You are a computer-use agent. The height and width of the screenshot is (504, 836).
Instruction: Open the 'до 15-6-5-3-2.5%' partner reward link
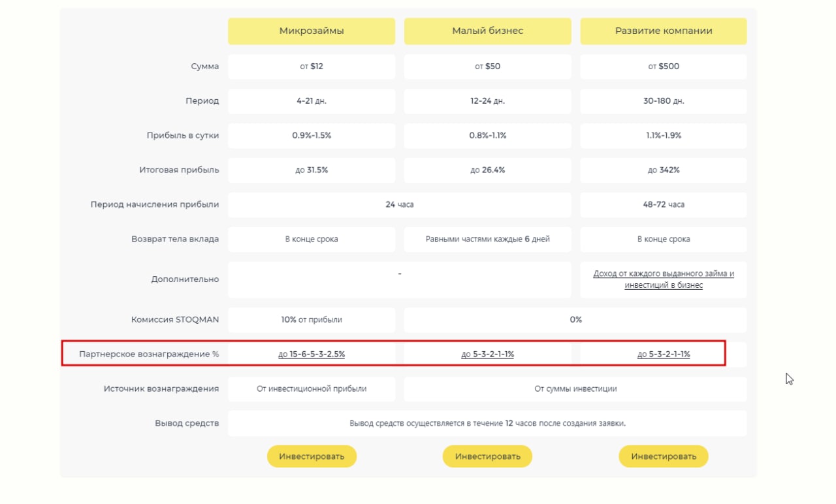click(312, 354)
